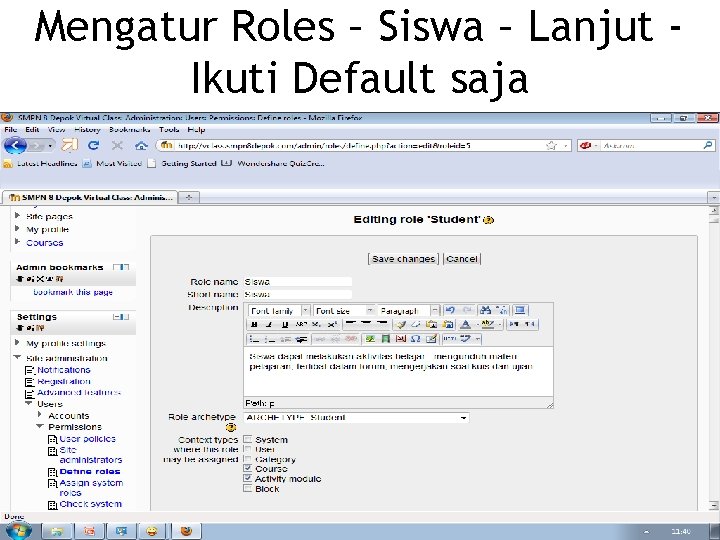
Task: Click the paste as text clipboard icon
Action: 431,325
